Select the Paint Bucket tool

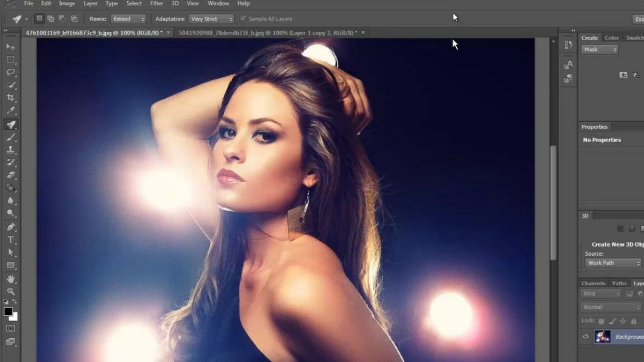click(x=11, y=188)
